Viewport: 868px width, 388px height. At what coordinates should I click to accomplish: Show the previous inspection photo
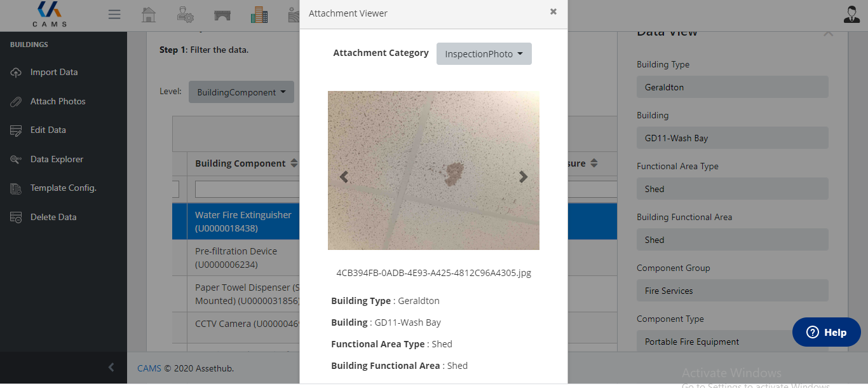click(x=344, y=177)
